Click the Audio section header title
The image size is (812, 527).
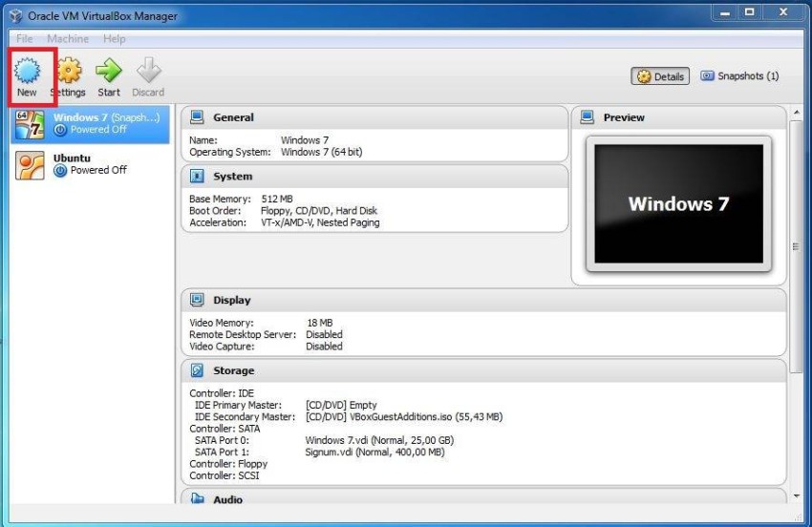click(227, 499)
